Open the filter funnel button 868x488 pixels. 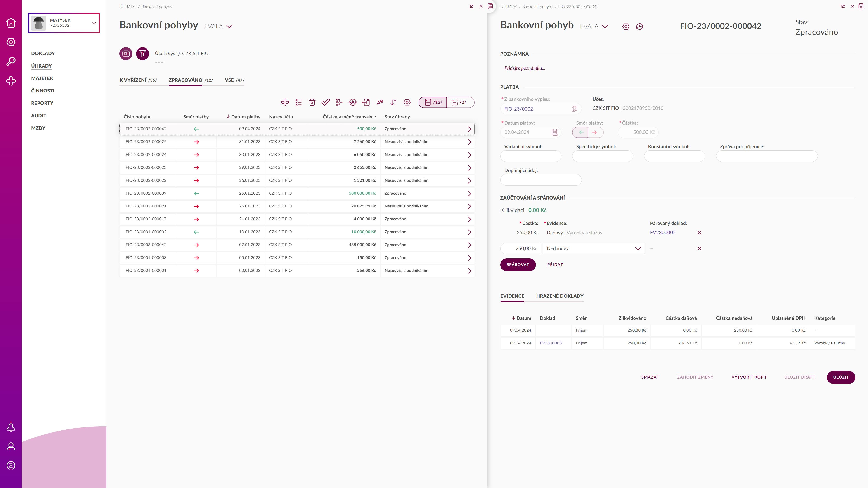coord(142,54)
